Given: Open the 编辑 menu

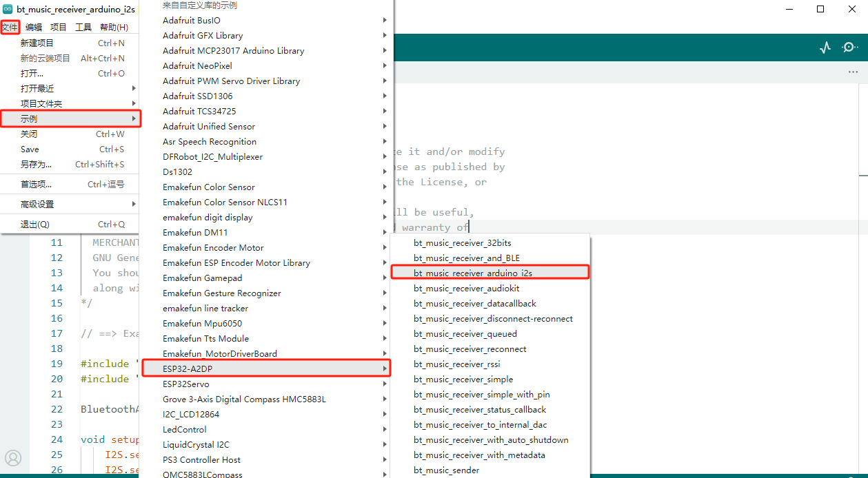Looking at the screenshot, I should (x=34, y=27).
